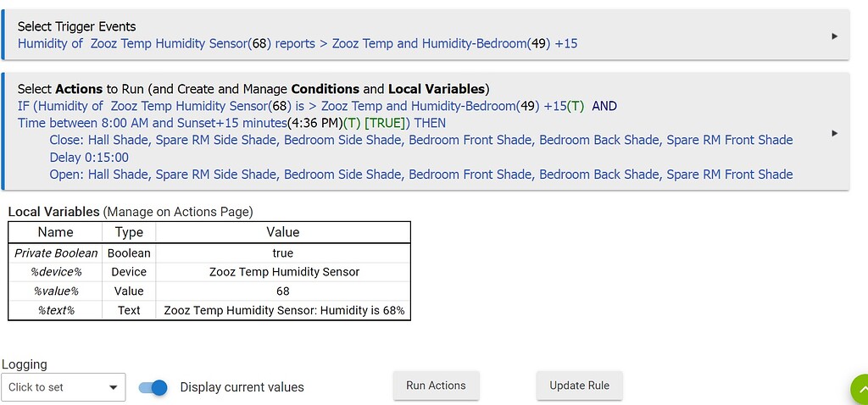This screenshot has height=405, width=868.
Task: Click the 'true' Boolean value cell
Action: (283, 252)
